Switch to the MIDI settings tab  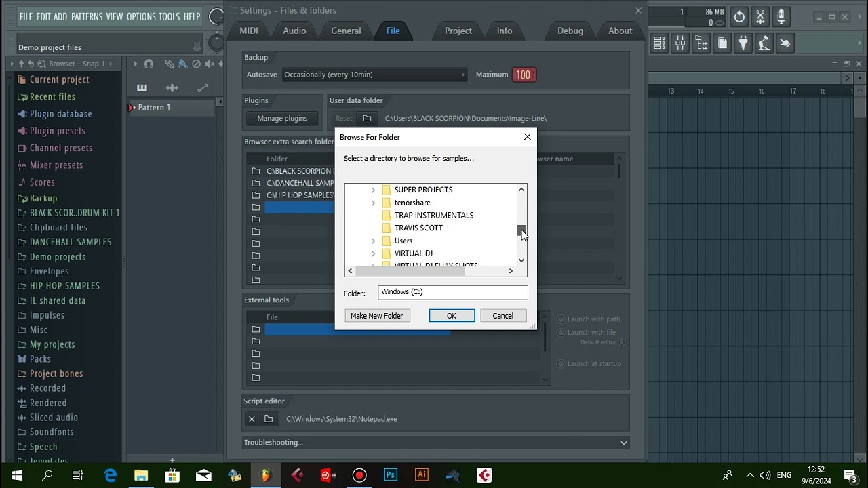click(249, 30)
